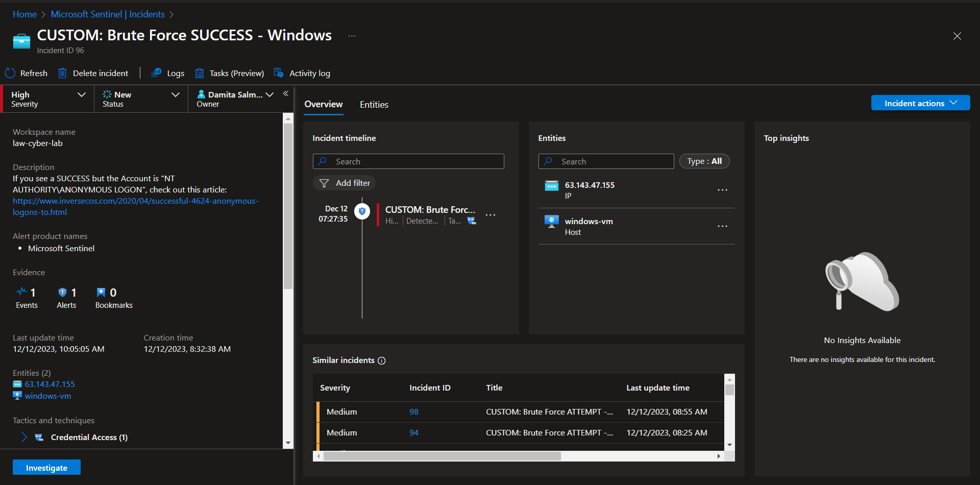Click scroll-down arrow in Similar incidents table

coord(729,445)
